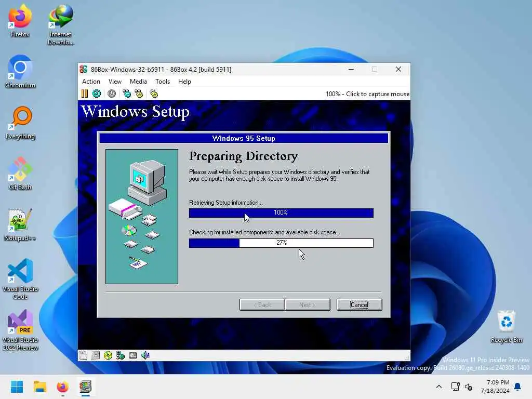Click the Retrieving Setup information progress bar

tap(281, 212)
